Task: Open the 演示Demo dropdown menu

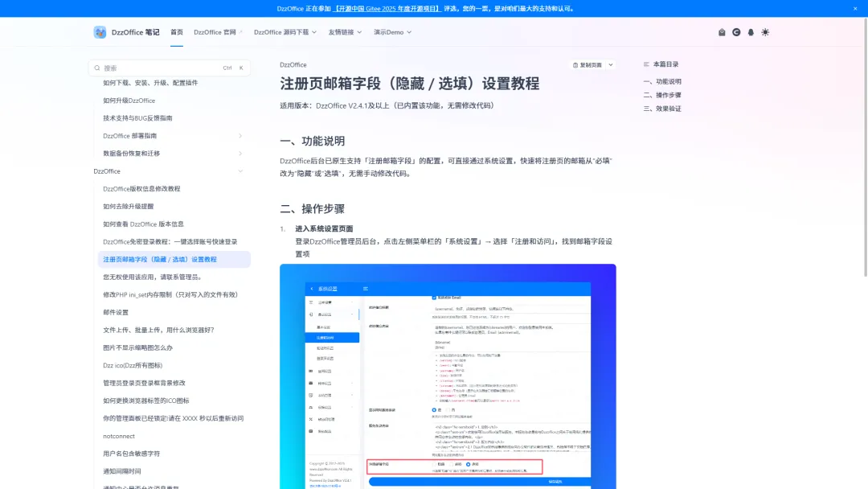Action: coord(392,32)
